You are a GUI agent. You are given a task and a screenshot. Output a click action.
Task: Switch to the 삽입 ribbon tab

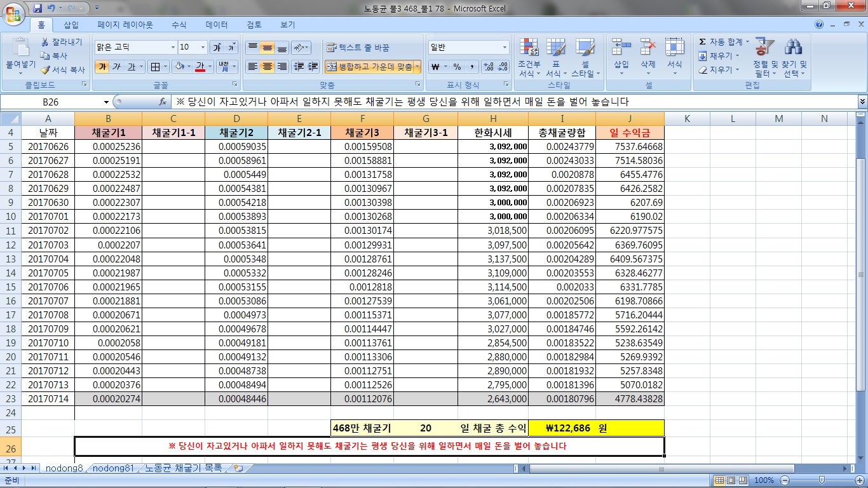point(71,25)
